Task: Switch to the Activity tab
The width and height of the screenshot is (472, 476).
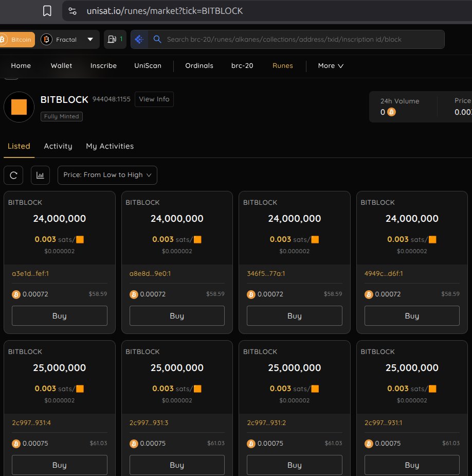Action: 58,146
